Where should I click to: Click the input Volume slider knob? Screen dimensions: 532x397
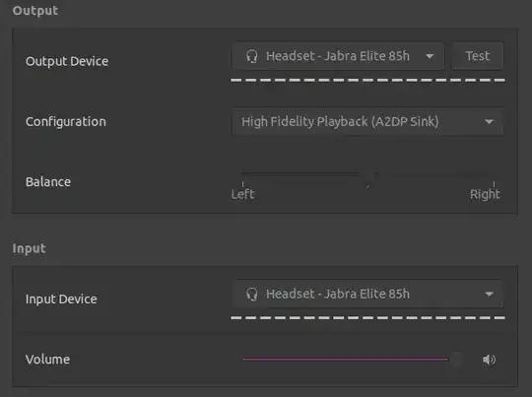(456, 359)
